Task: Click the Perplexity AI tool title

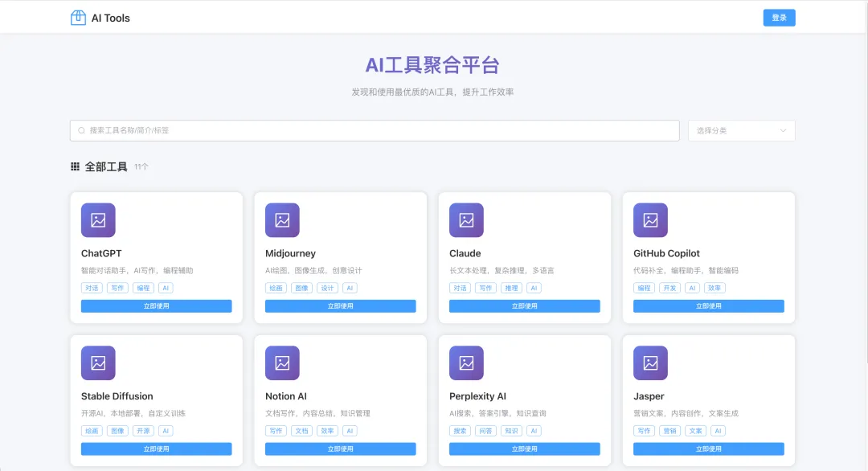Action: (477, 396)
